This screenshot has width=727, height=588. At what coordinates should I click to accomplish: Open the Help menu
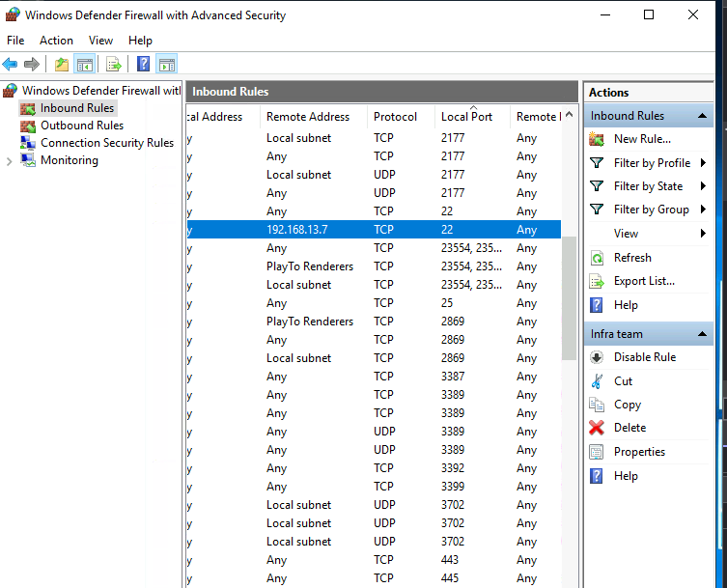coord(140,41)
